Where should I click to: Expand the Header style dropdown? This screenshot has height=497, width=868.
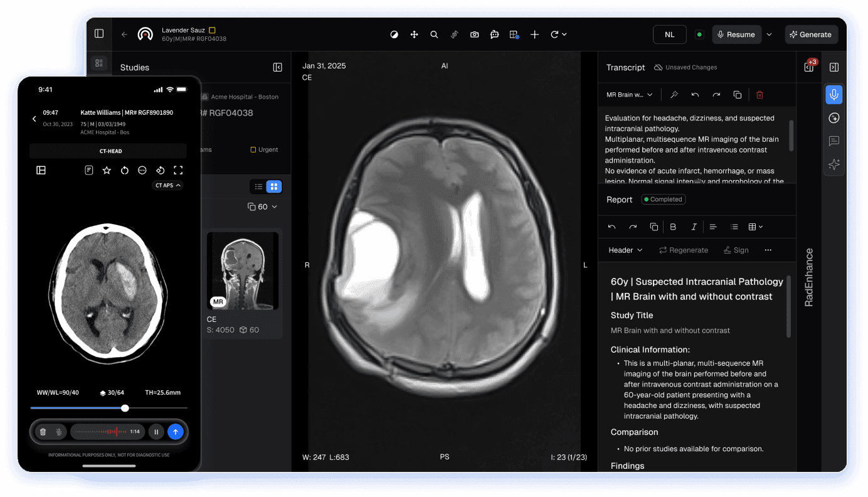(x=625, y=250)
